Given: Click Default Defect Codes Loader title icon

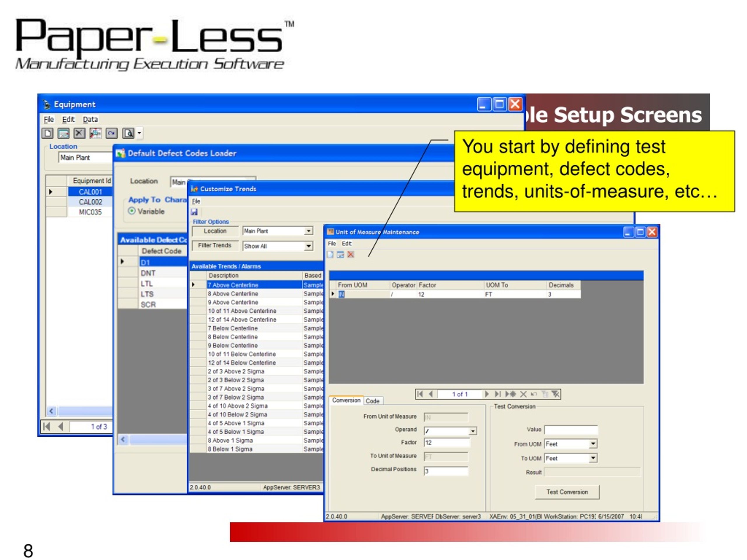Looking at the screenshot, I should (x=120, y=153).
